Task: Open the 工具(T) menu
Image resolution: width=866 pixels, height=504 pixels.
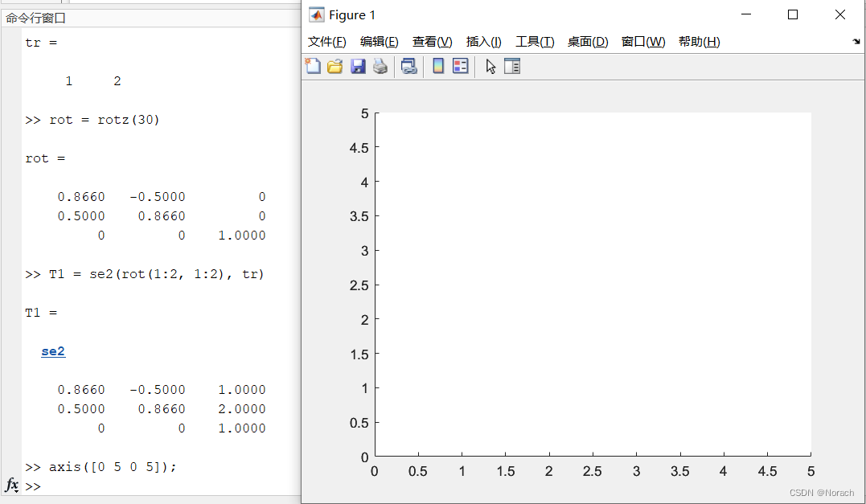Action: [x=535, y=42]
